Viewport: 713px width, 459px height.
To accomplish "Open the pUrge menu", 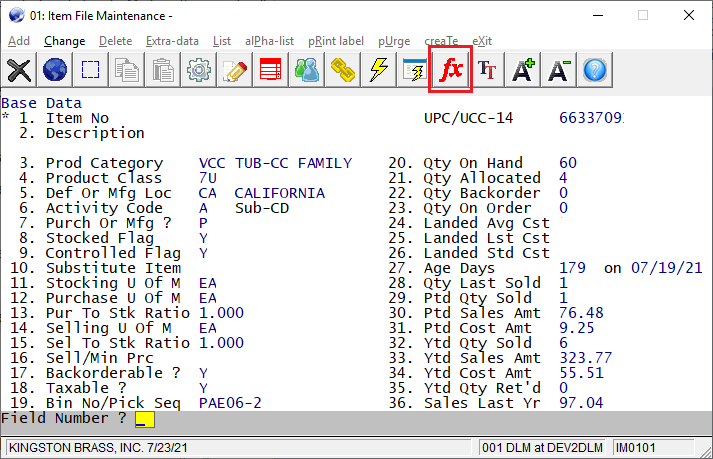I will coord(394,41).
